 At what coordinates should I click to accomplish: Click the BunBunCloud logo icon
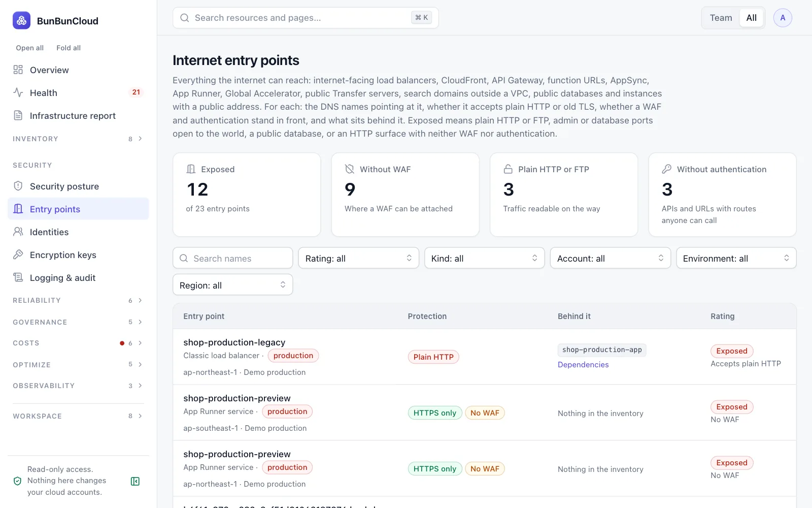(21, 21)
